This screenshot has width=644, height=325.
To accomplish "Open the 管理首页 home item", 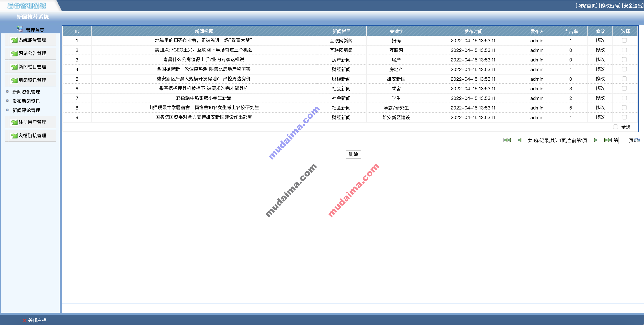I will [x=35, y=30].
